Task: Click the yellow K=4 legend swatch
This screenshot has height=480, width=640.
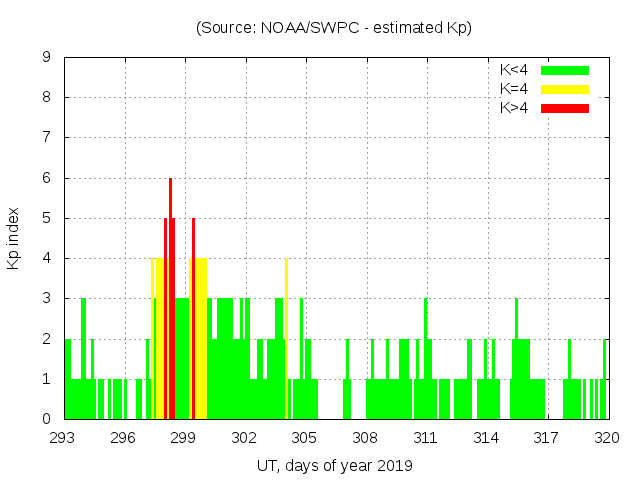Action: [564, 89]
